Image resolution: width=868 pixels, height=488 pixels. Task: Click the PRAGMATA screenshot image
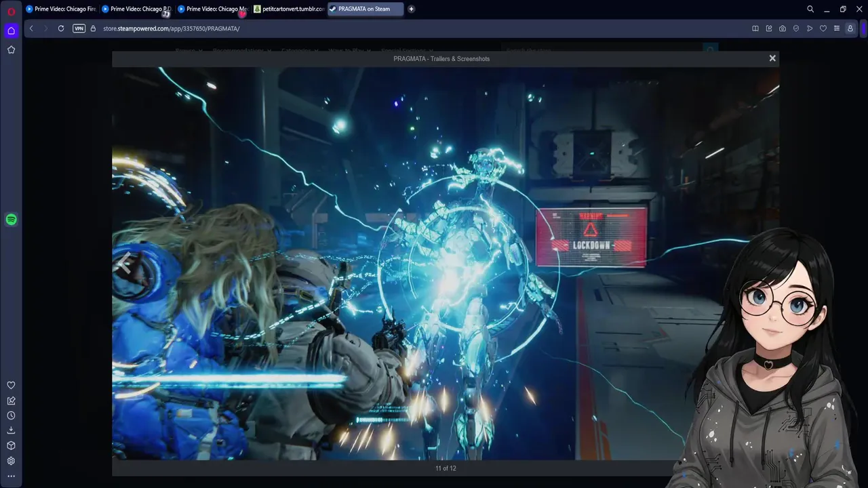[446, 264]
